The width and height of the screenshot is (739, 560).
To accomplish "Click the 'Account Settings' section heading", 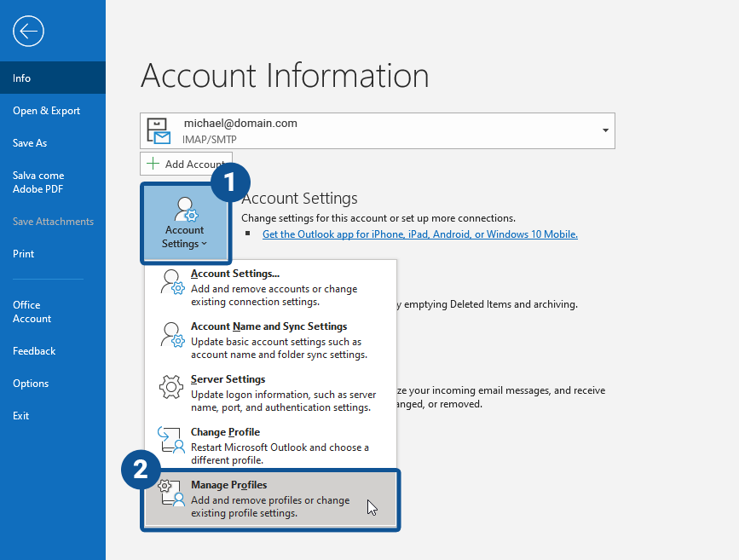I will [x=300, y=199].
